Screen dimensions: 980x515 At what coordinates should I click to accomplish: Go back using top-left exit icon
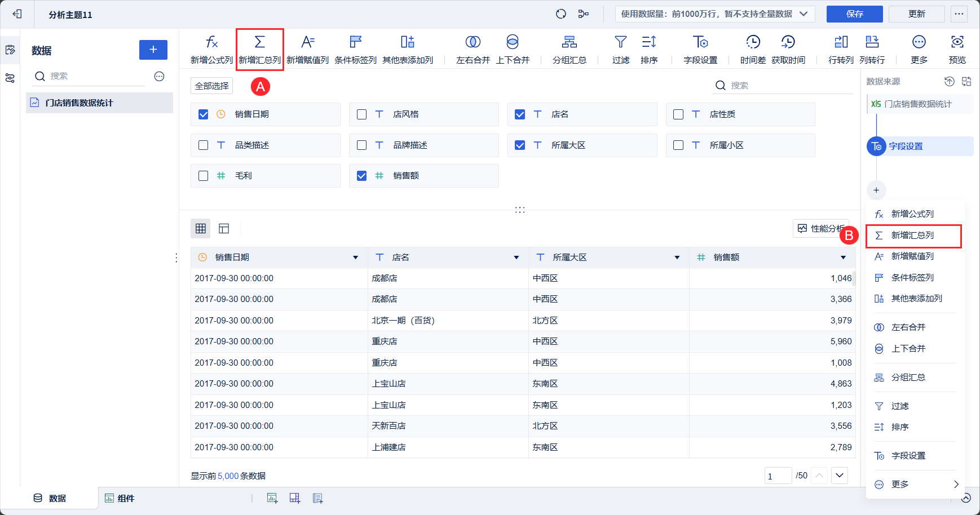pyautogui.click(x=17, y=14)
